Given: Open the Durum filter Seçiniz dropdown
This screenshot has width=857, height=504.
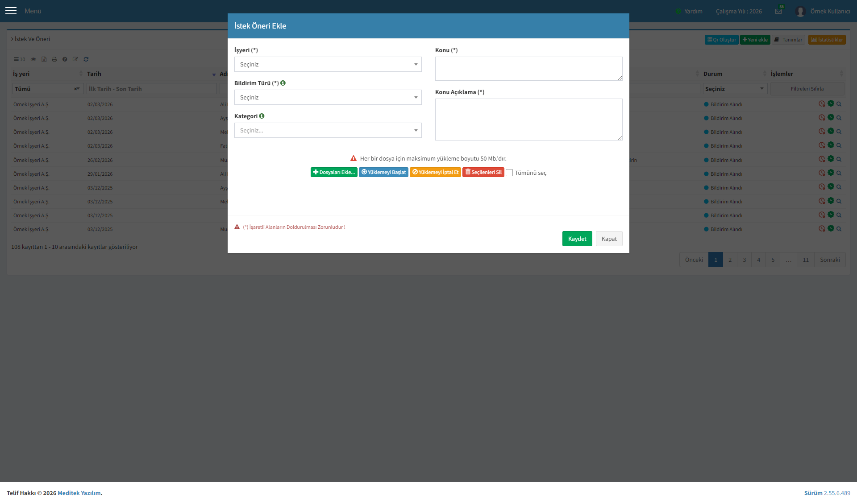Looking at the screenshot, I should 735,89.
